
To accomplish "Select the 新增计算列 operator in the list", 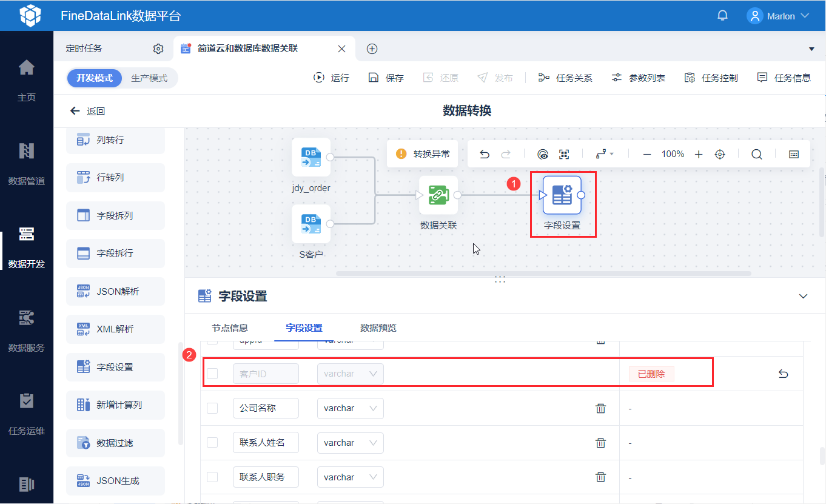I will click(x=115, y=405).
